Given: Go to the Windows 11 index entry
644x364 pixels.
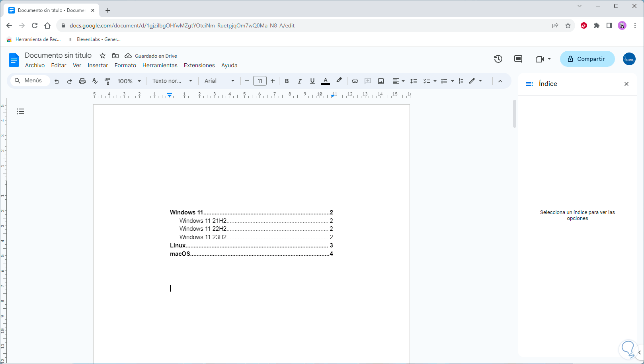Looking at the screenshot, I should coord(252,212).
